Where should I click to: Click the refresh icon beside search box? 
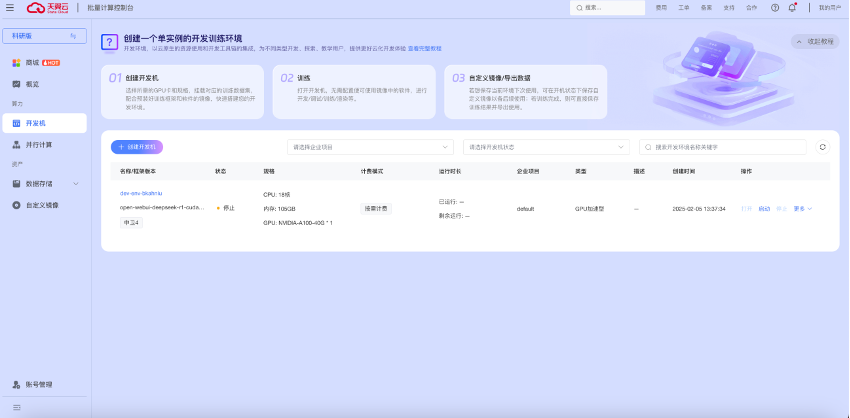(822, 147)
